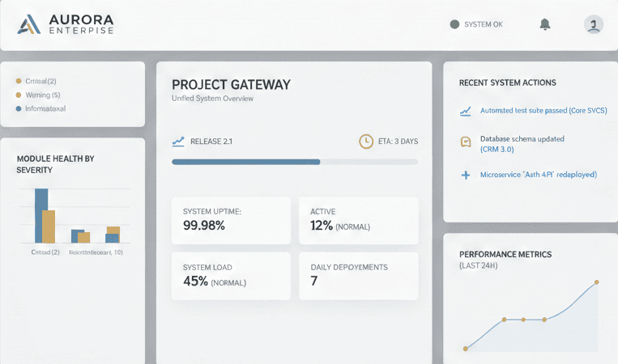Open the Database schema updated entry

click(x=522, y=143)
